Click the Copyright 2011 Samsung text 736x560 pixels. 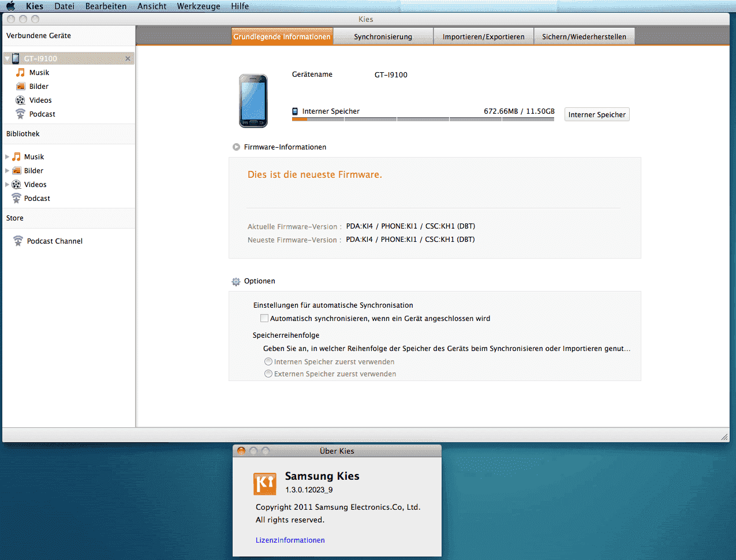338,507
